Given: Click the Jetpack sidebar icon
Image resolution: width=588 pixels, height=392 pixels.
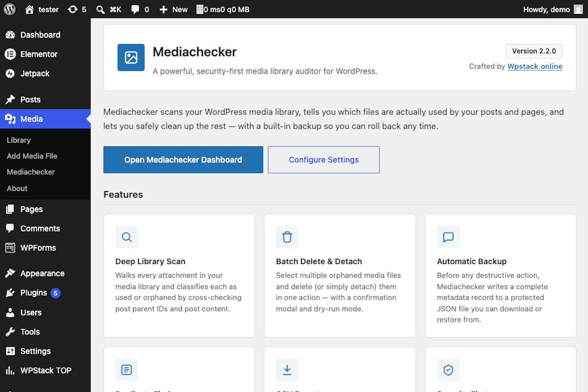Looking at the screenshot, I should click(x=10, y=74).
